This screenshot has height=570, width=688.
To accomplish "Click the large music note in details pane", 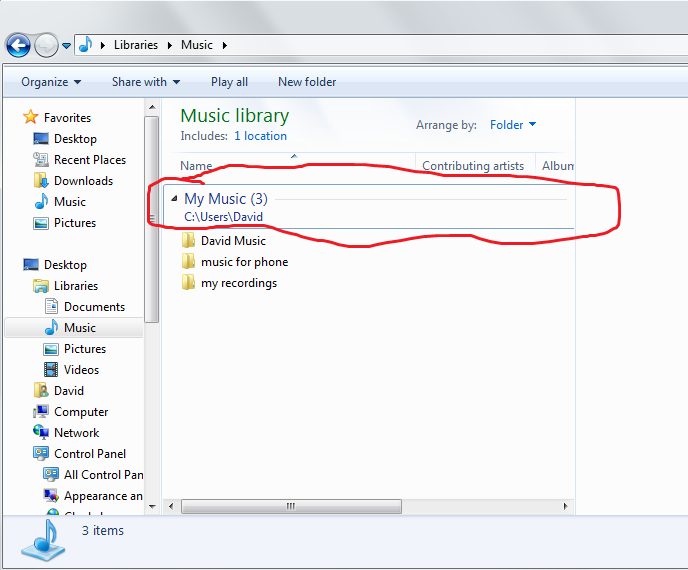I will pyautogui.click(x=43, y=540).
